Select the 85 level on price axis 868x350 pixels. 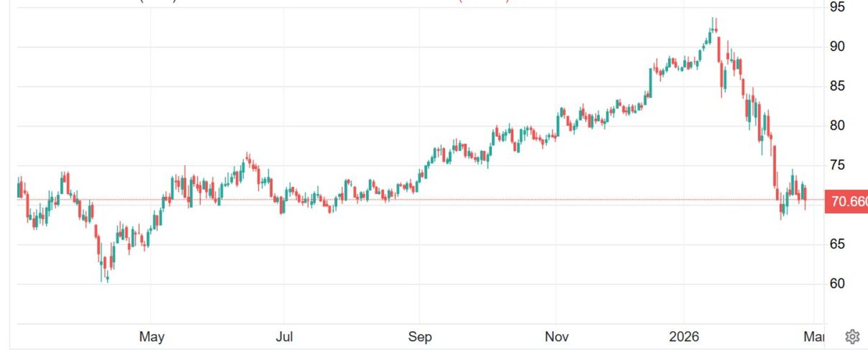click(837, 86)
